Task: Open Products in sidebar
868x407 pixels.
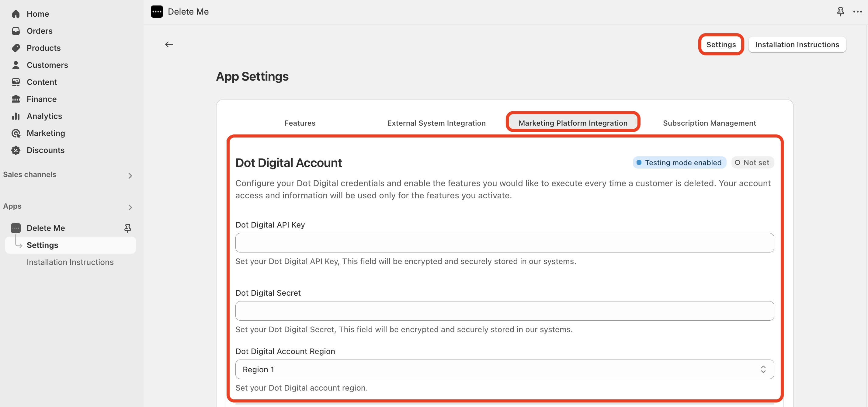Action: [x=43, y=48]
